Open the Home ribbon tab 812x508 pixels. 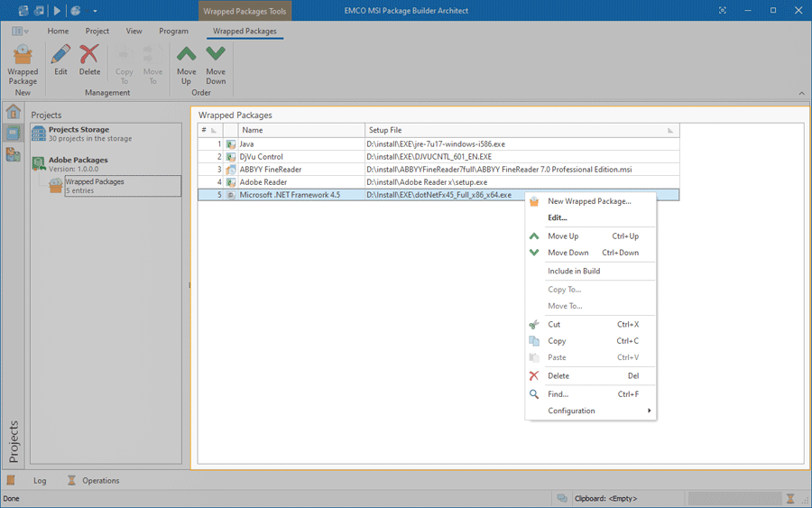tap(58, 31)
